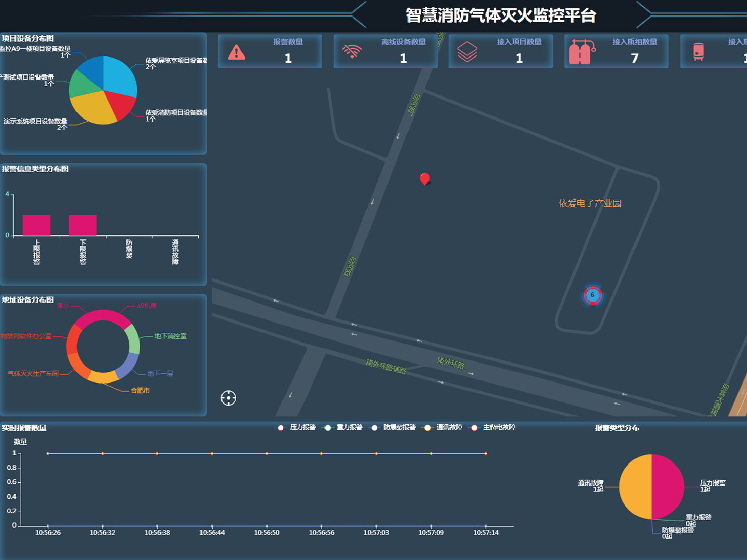
Task: Click the stacked layers icon for 接入项目数量
Action: 467,52
